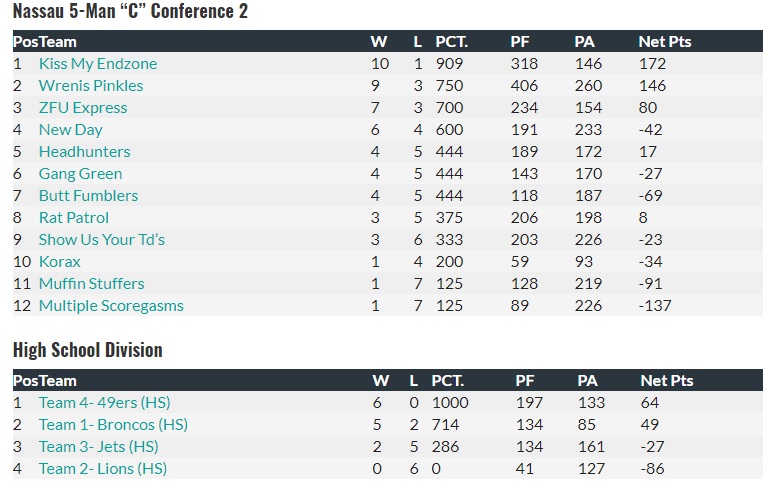This screenshot has height=489, width=768.
Task: Open the Headhunters team link
Action: [x=84, y=152]
